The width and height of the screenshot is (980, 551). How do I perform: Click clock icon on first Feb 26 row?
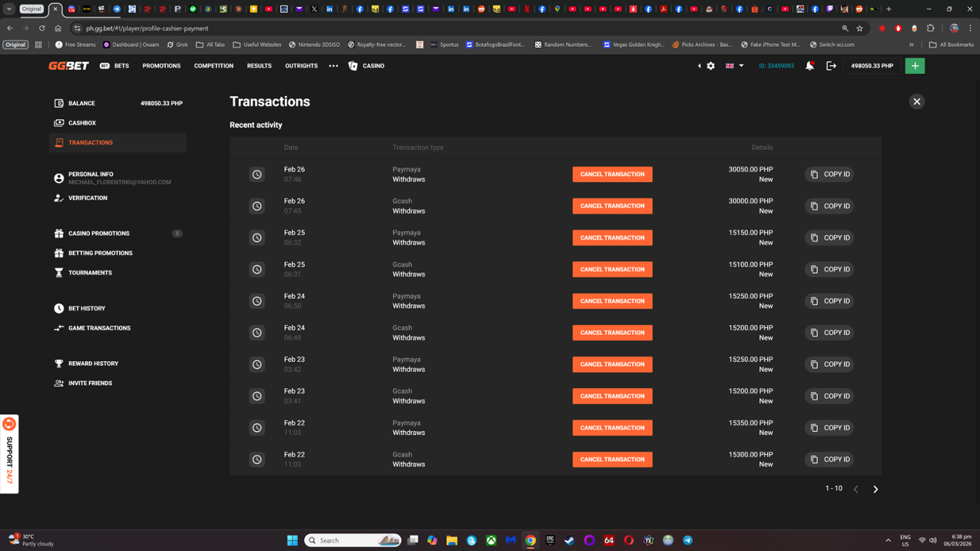tap(257, 174)
